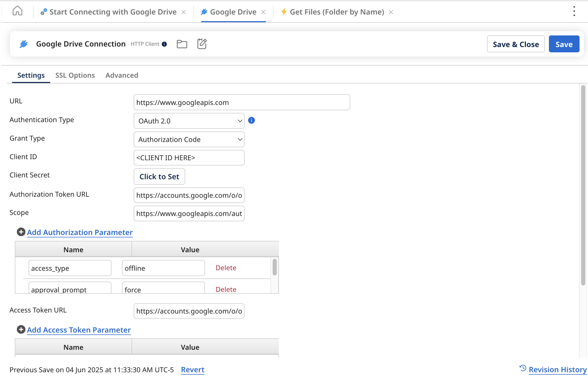Click the Client ID input field

(189, 158)
